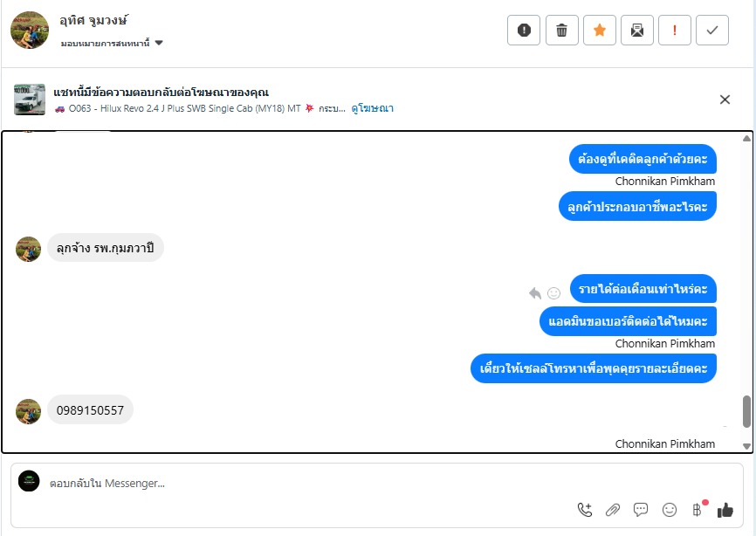Send a thumbs-up like
The width and height of the screenshot is (756, 536).
725,510
